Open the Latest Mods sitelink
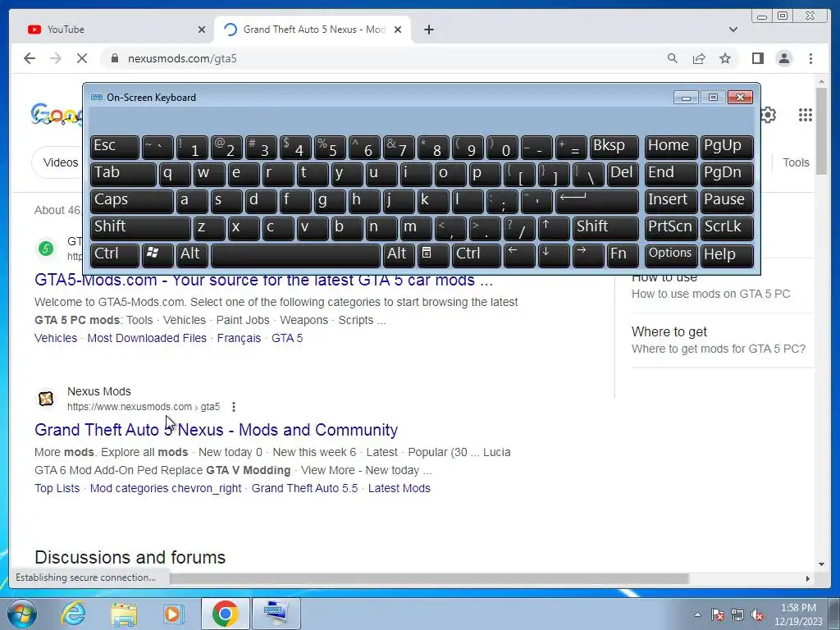Viewport: 840px width, 630px height. click(x=399, y=488)
